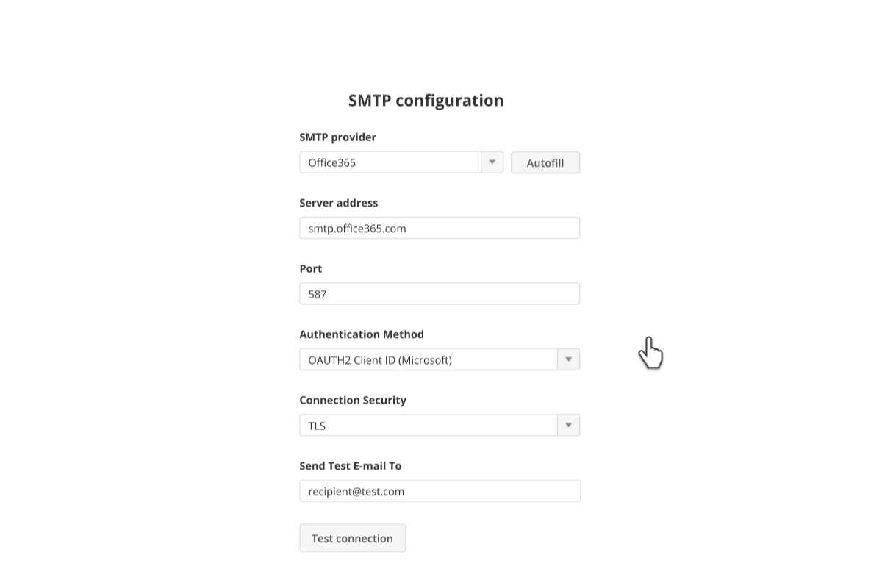The width and height of the screenshot is (882, 588).
Task: Click the Port label
Action: (310, 268)
